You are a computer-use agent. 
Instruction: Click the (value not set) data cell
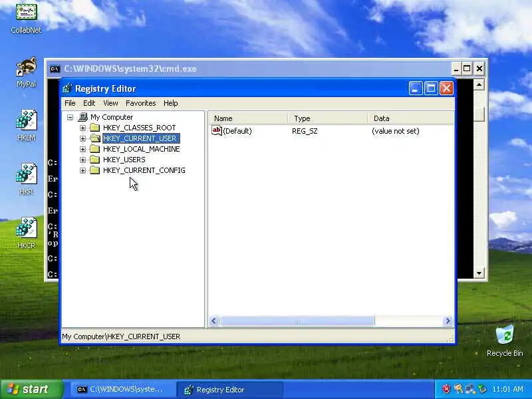click(396, 131)
